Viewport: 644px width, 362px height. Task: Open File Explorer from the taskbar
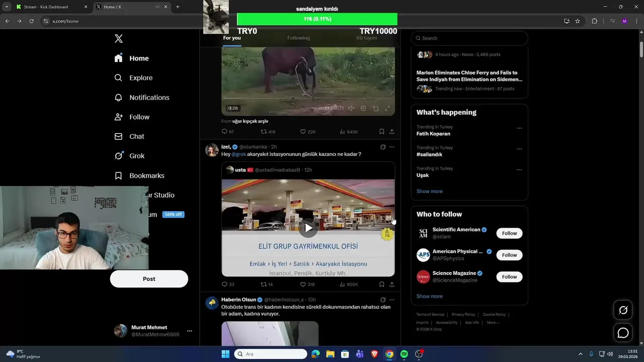[330, 354]
